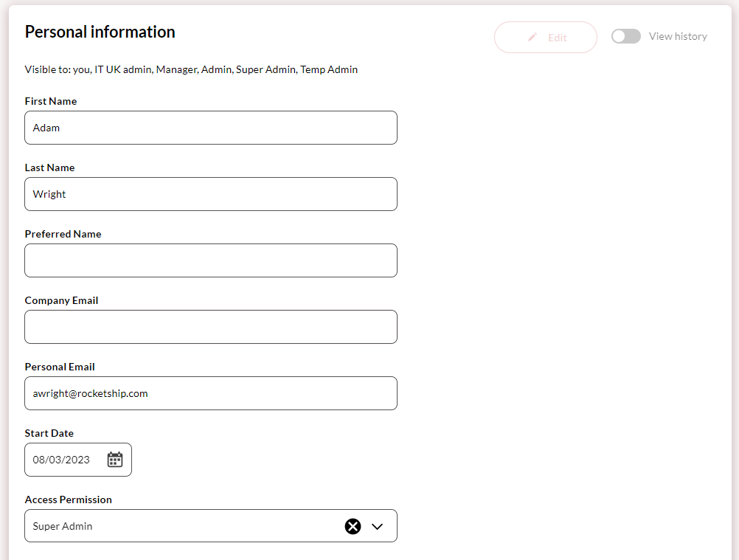Select the Last Name field containing Wright

(210, 194)
